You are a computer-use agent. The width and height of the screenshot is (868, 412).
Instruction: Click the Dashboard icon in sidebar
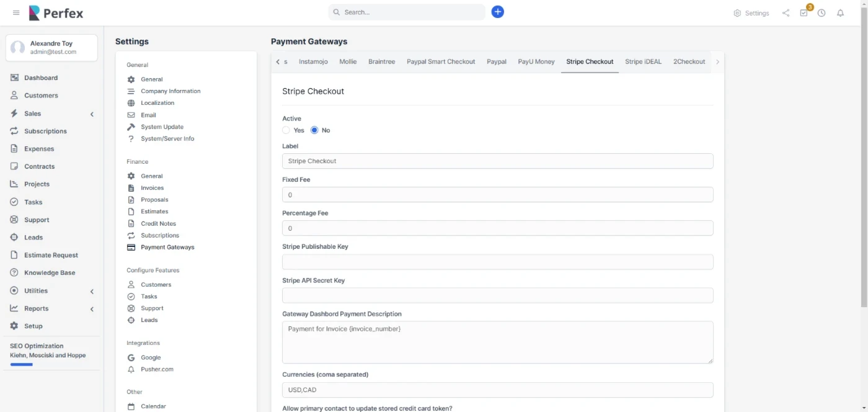(x=14, y=78)
